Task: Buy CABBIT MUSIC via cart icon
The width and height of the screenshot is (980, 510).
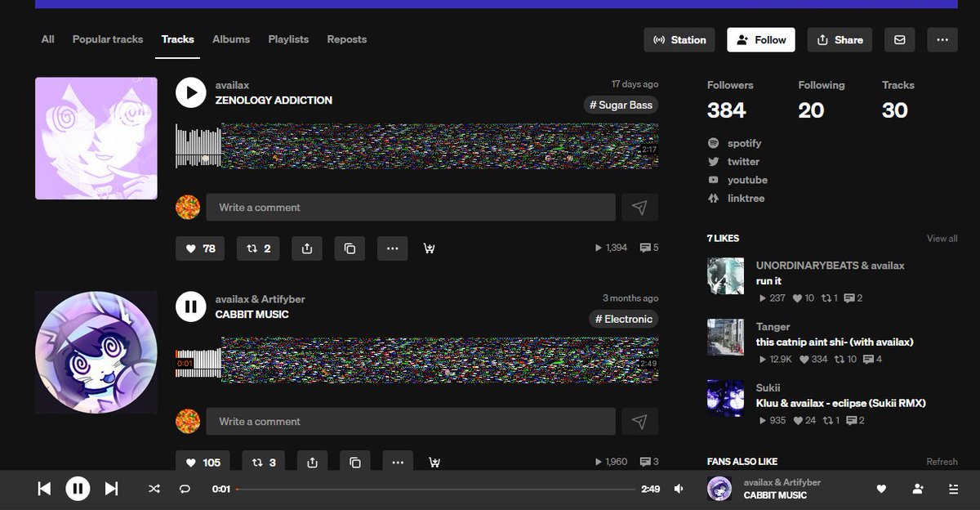Action: pyautogui.click(x=435, y=463)
